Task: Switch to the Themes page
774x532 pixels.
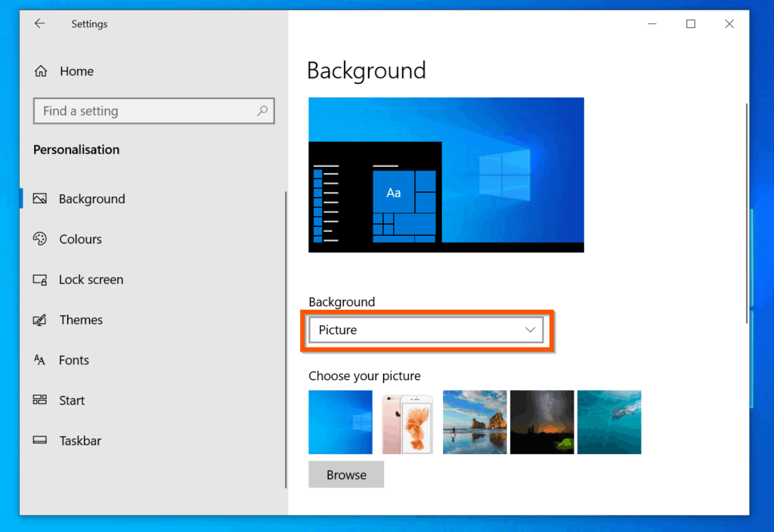Action: [81, 320]
